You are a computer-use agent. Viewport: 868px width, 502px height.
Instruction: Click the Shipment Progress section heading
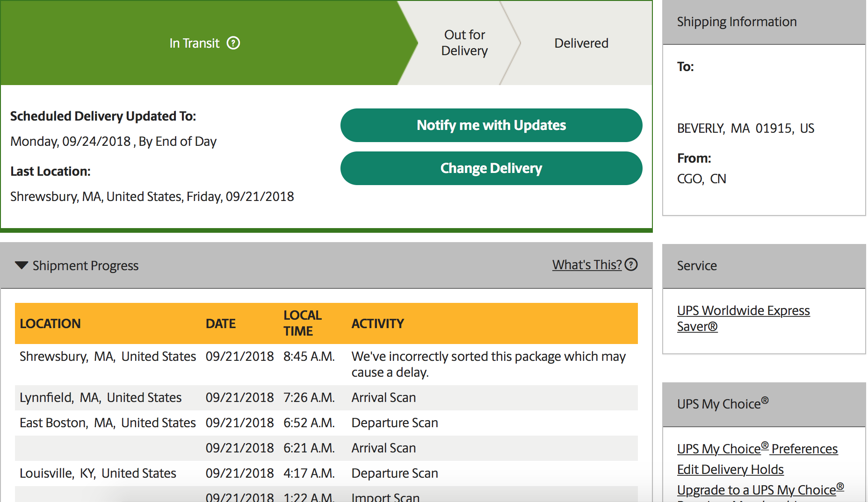coord(86,265)
